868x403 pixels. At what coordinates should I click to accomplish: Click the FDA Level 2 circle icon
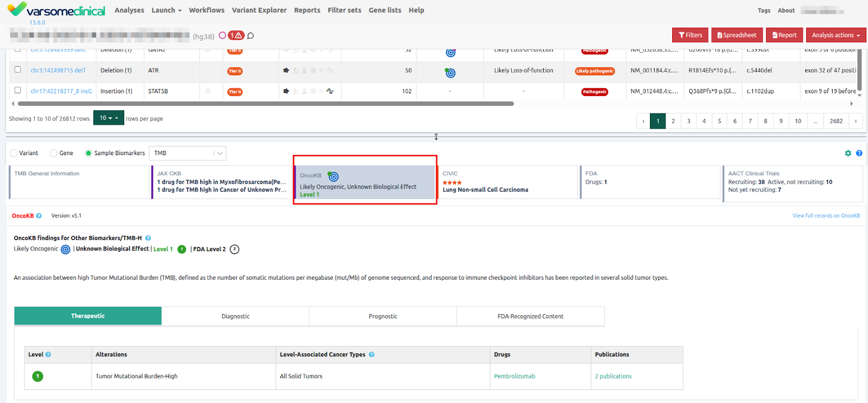click(234, 250)
